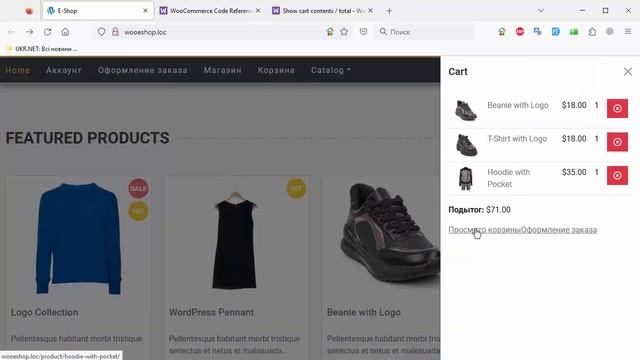Open T-Shirt with Logo in the cart list
The image size is (640, 360).
(517, 139)
